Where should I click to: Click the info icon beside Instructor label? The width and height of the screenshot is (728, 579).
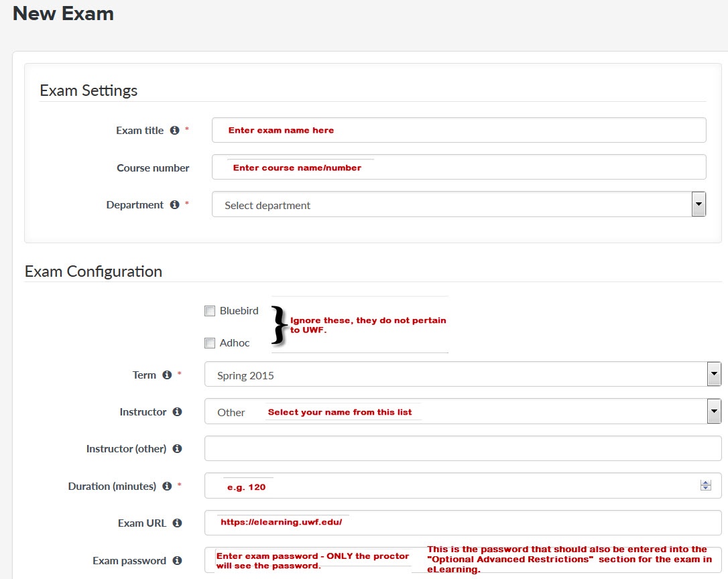tap(177, 412)
